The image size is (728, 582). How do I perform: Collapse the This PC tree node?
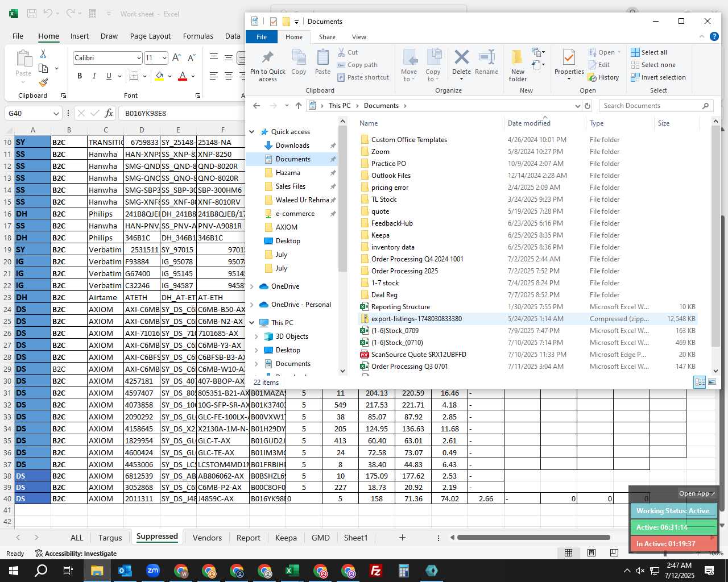pos(252,323)
